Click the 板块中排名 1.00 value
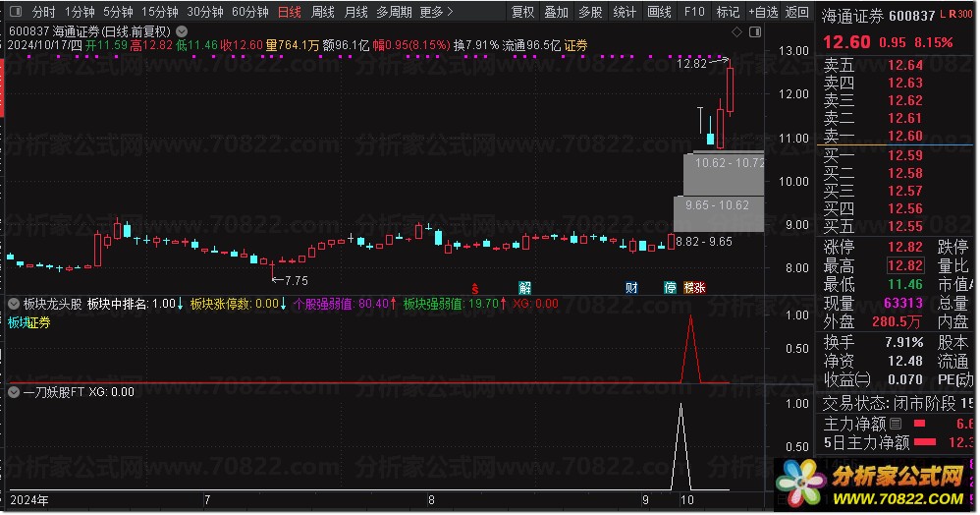 [x=164, y=304]
